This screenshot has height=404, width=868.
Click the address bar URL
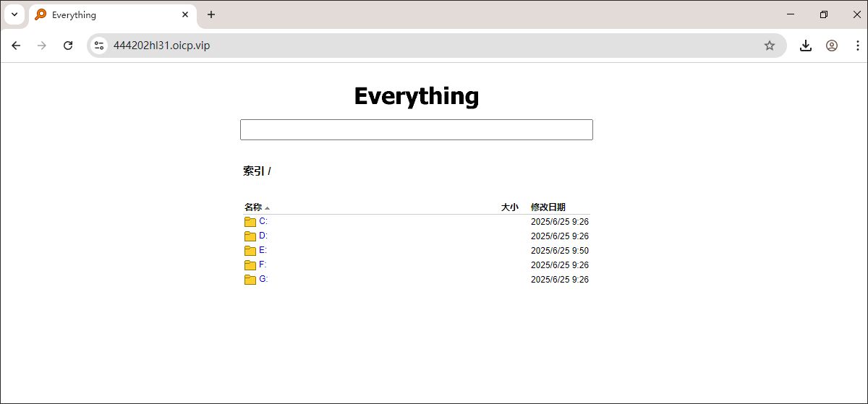(162, 46)
